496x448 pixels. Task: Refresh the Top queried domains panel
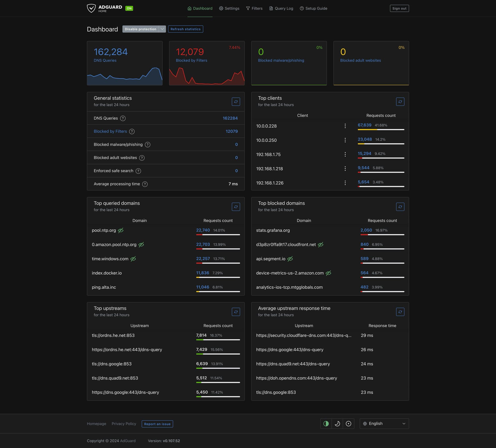pos(236,207)
